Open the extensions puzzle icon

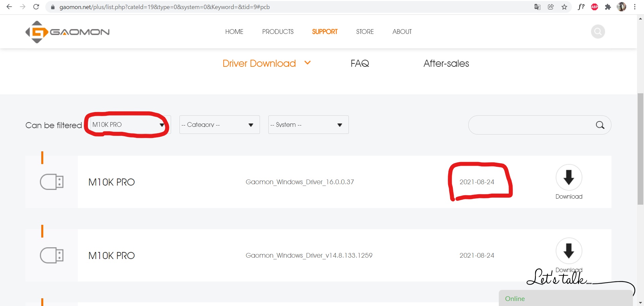pyautogui.click(x=608, y=7)
